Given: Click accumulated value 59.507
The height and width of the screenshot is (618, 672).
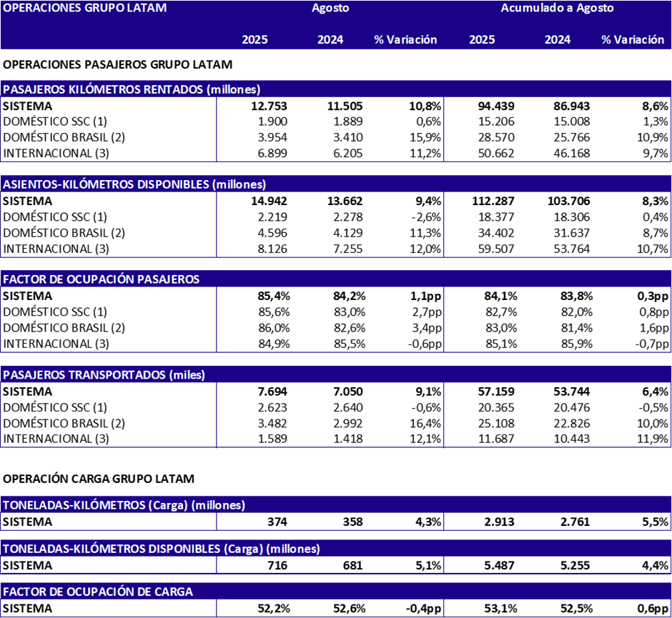Looking at the screenshot, I should pos(496,249).
